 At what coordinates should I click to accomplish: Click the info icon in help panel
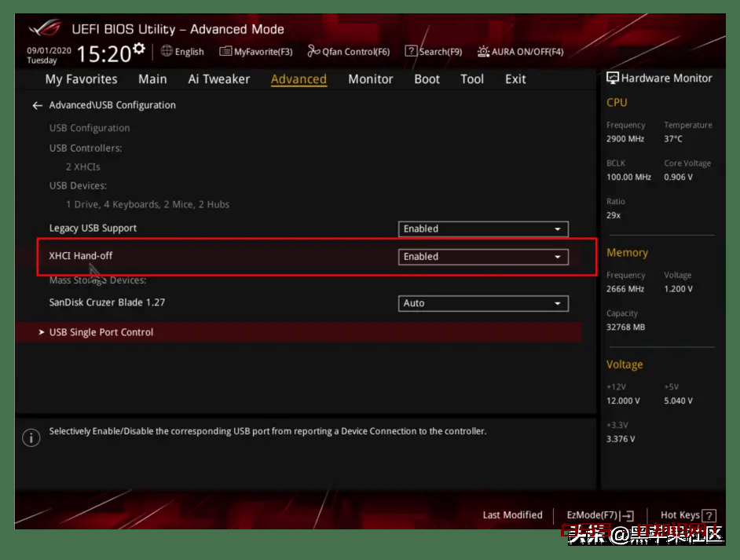31,437
